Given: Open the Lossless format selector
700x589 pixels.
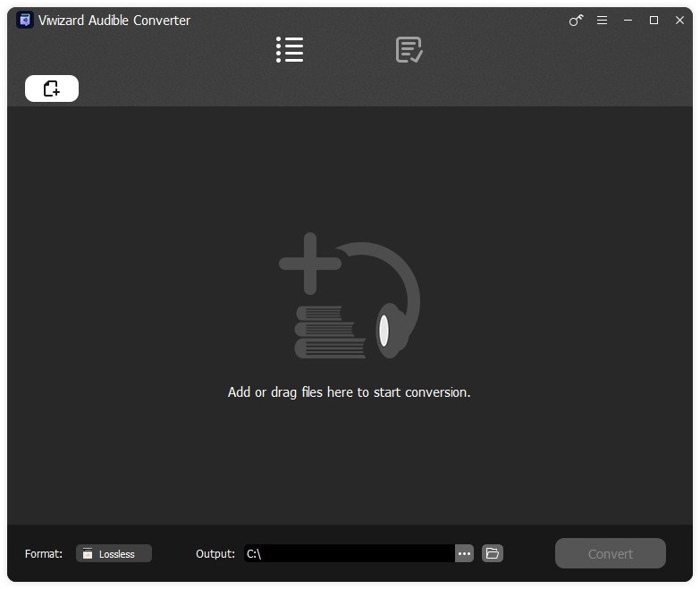Looking at the screenshot, I should pyautogui.click(x=114, y=553).
